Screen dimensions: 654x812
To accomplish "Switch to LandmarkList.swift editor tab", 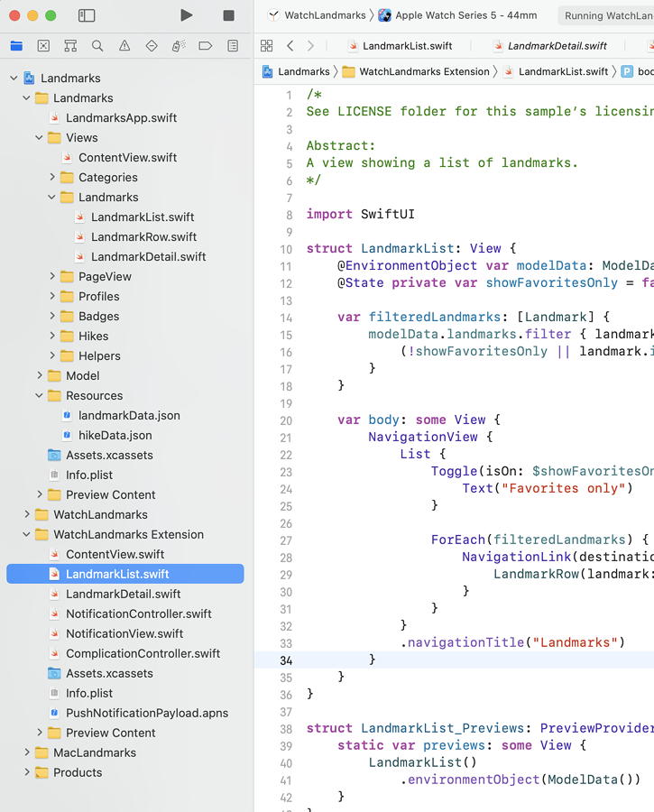I will click(401, 46).
